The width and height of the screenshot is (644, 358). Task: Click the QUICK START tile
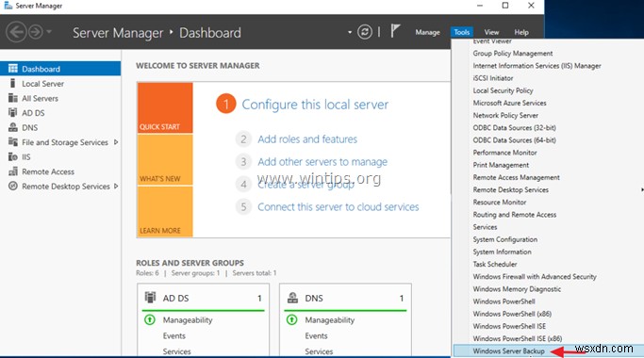(165, 107)
